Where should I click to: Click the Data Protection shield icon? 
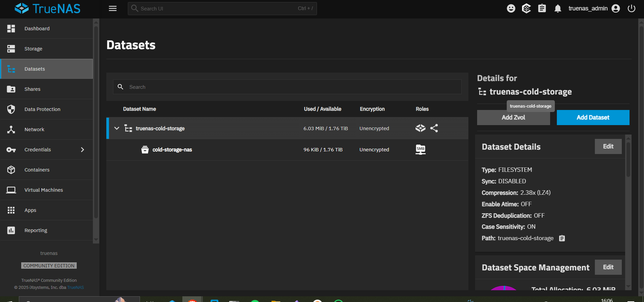(11, 109)
